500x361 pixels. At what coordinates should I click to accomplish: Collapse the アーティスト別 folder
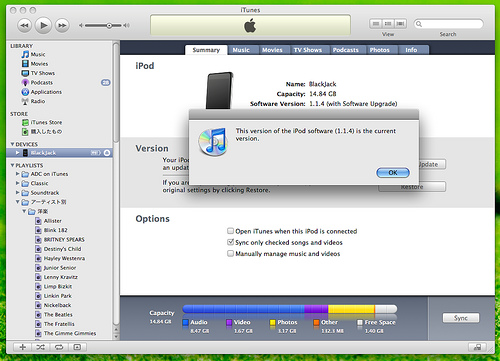click(x=17, y=202)
